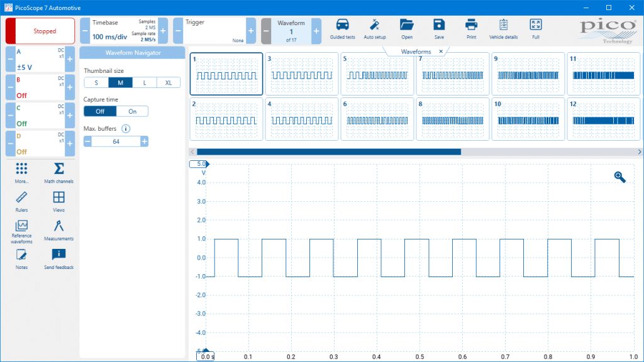Screen dimensions: 644x362
Task: Select waveform thumbnail 3
Action: pos(302,74)
